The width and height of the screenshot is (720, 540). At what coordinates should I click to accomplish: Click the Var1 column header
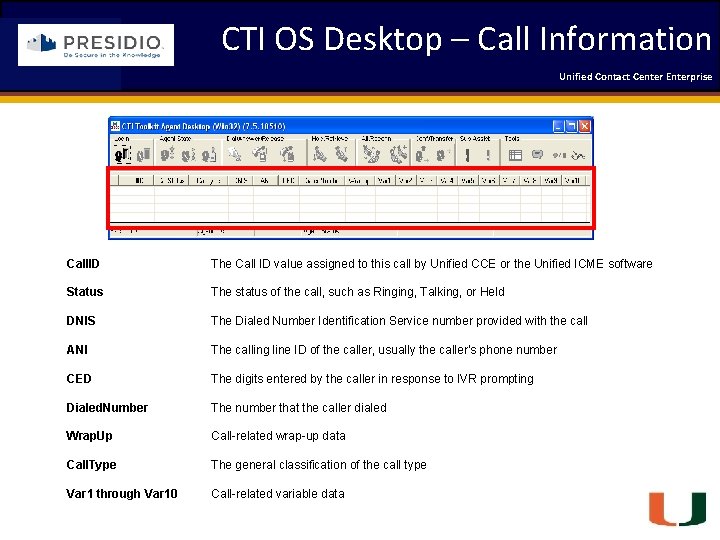(385, 180)
